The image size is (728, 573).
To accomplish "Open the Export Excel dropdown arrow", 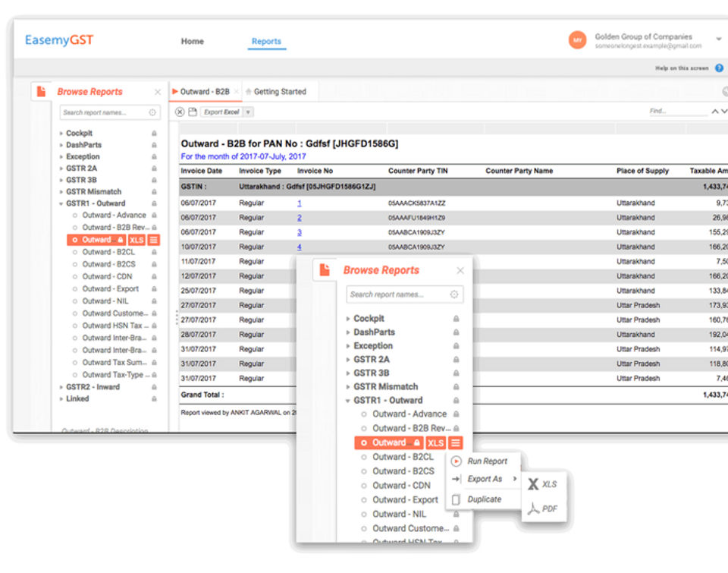I will tap(249, 112).
